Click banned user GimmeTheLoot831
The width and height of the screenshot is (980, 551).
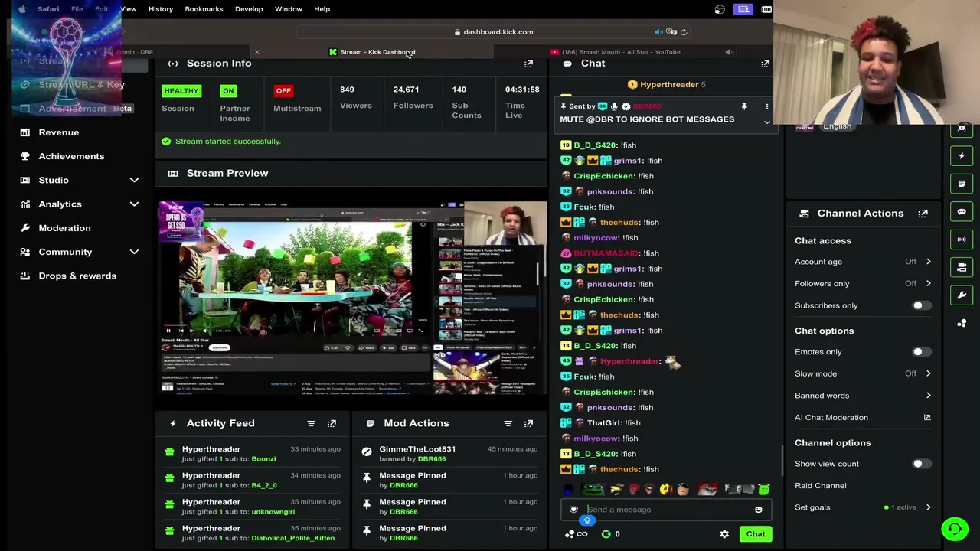pyautogui.click(x=417, y=449)
